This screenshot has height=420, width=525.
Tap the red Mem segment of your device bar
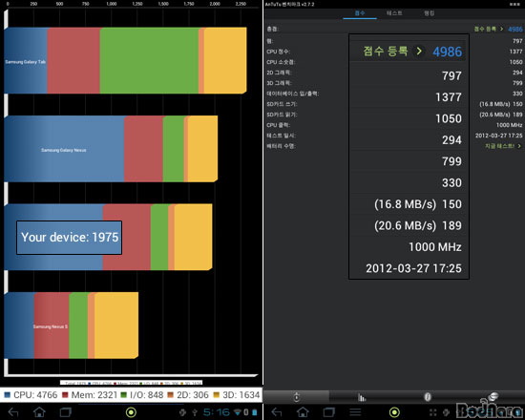[x=127, y=237]
